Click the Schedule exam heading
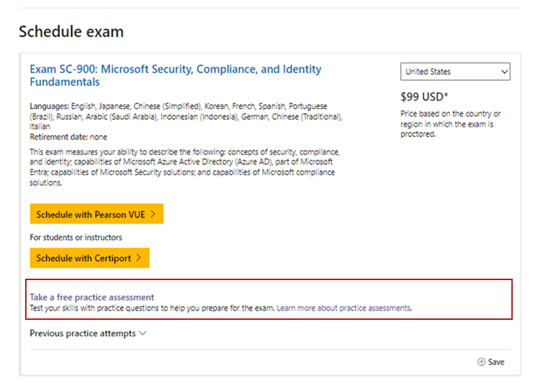Image resolution: width=537 pixels, height=392 pixels. click(x=71, y=31)
